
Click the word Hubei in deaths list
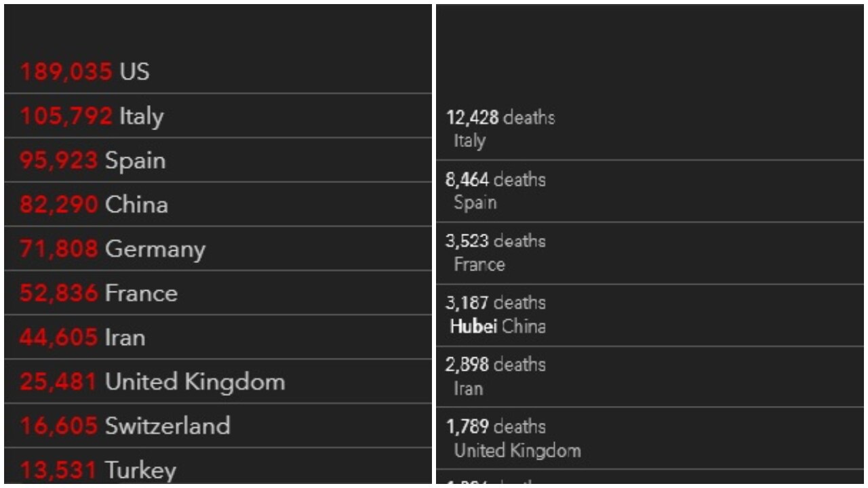(x=473, y=327)
